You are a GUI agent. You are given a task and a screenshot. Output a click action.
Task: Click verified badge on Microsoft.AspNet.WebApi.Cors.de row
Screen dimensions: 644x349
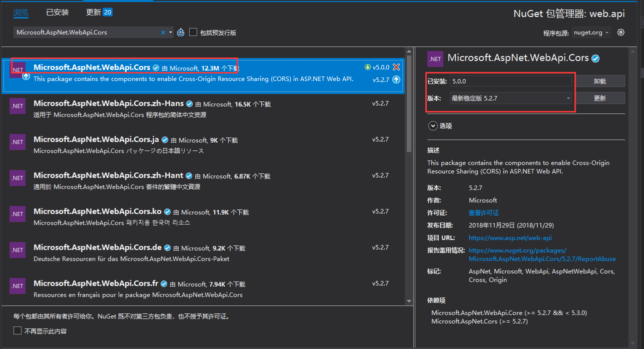pos(167,248)
